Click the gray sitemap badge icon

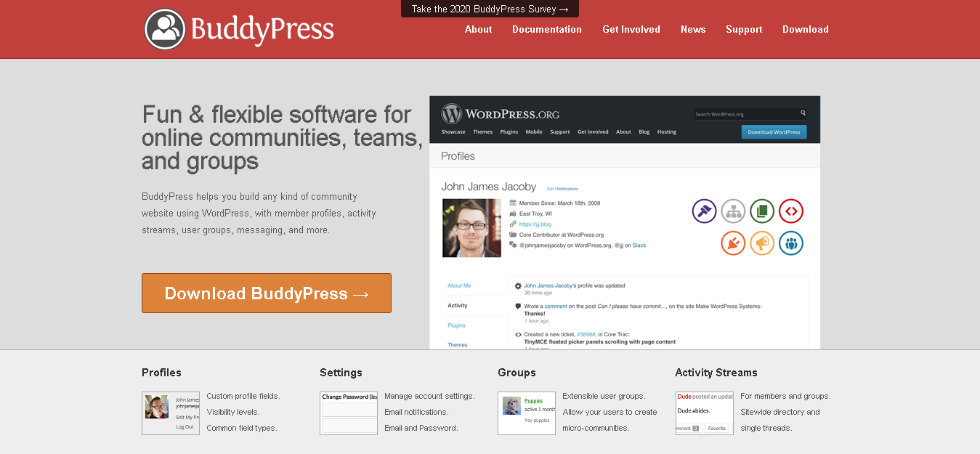pos(733,211)
